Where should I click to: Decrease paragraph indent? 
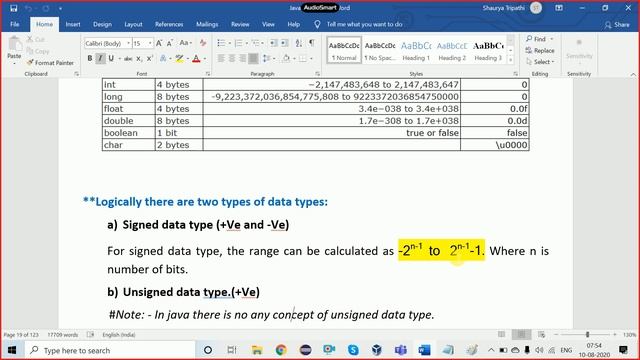click(273, 43)
